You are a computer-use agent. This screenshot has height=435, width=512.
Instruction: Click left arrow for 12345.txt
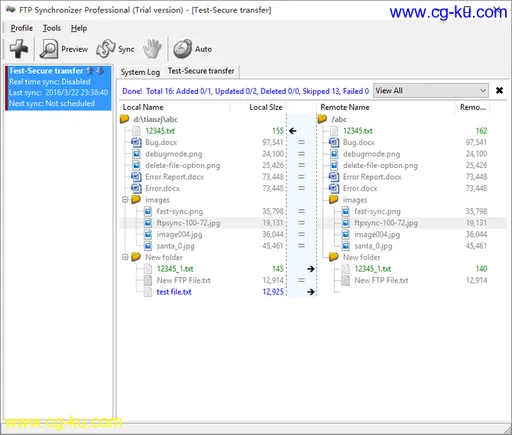point(293,131)
